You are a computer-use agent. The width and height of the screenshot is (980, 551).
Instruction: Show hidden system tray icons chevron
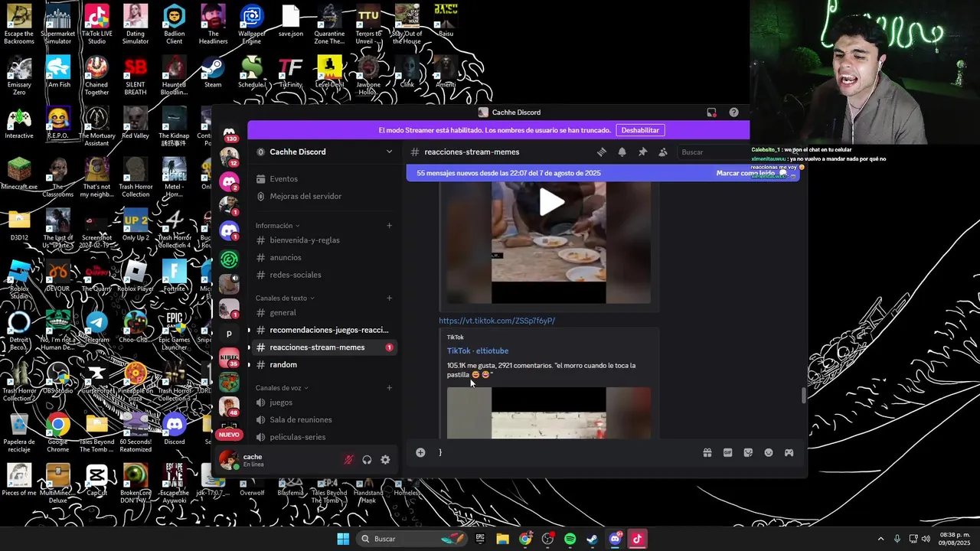pyautogui.click(x=880, y=539)
